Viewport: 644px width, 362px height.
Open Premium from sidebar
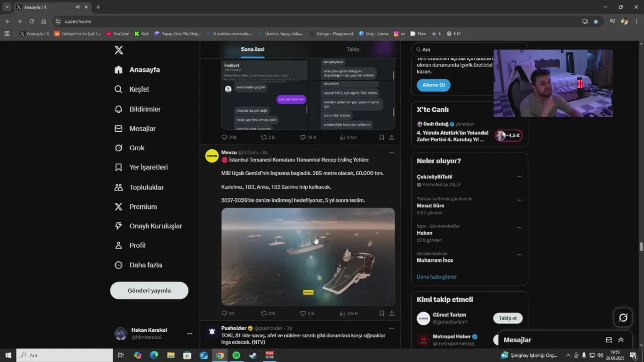135,207
